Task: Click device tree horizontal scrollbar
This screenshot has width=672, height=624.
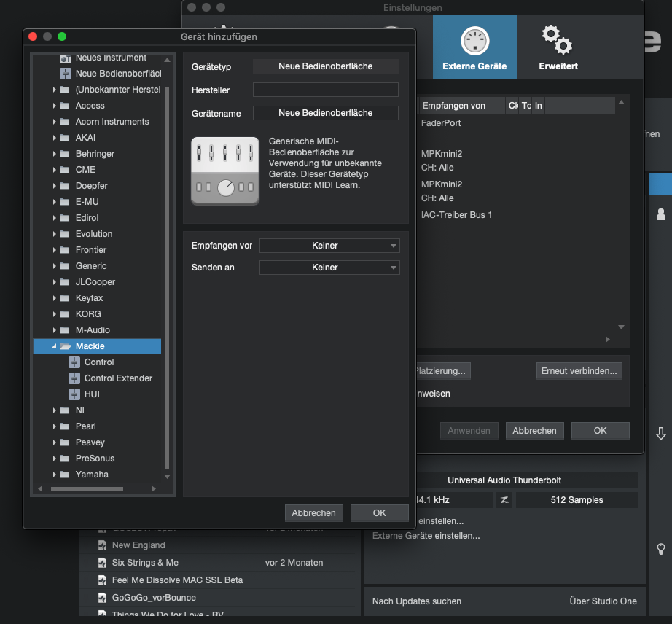Action: pyautogui.click(x=87, y=488)
